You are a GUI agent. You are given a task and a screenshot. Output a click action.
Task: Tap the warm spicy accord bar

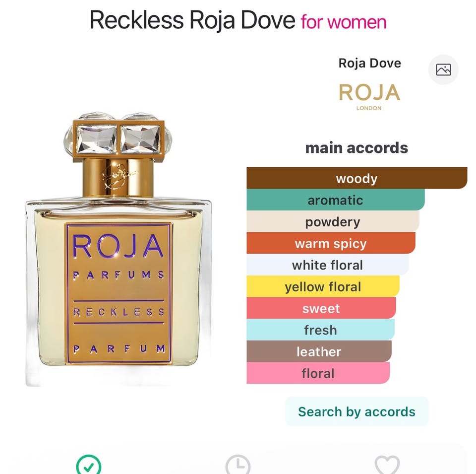point(331,243)
